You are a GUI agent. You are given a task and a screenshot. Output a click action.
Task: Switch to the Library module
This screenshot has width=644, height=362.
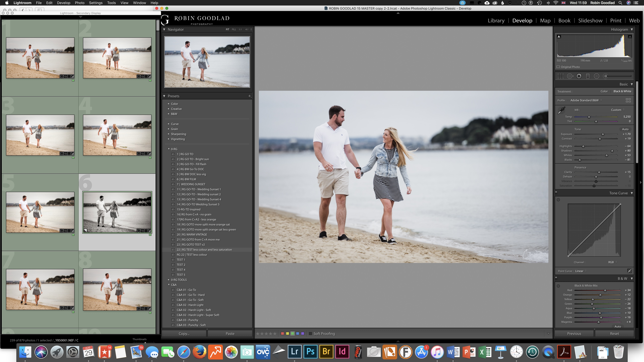click(x=496, y=20)
